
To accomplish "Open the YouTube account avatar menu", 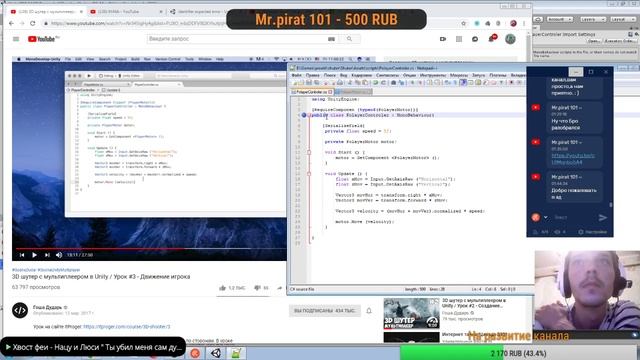I will pyautogui.click(x=510, y=39).
